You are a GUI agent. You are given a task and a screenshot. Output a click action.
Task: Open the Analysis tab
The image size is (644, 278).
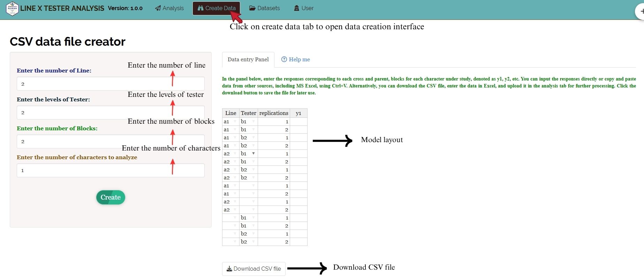click(x=169, y=8)
